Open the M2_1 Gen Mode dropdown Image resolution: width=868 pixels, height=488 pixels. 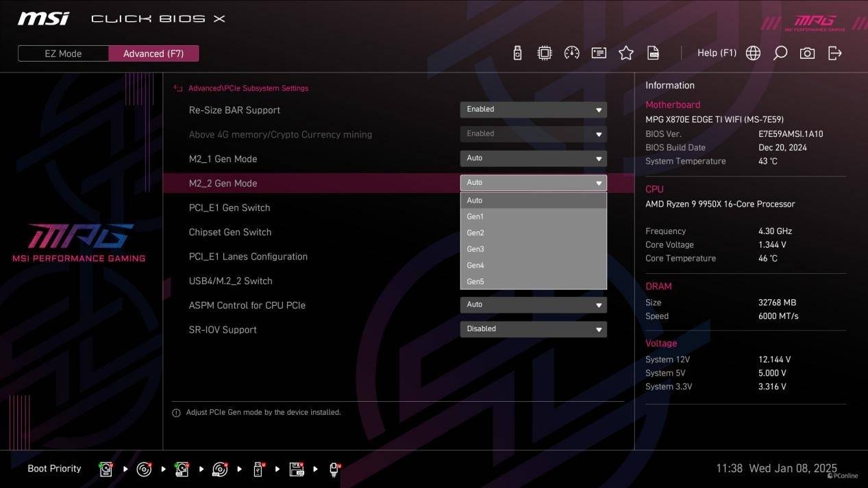point(533,158)
